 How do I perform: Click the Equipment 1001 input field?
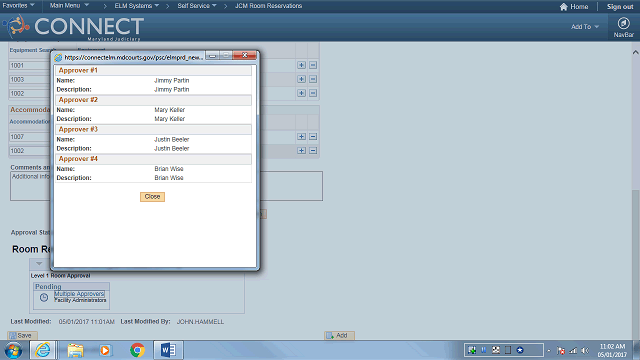29,65
